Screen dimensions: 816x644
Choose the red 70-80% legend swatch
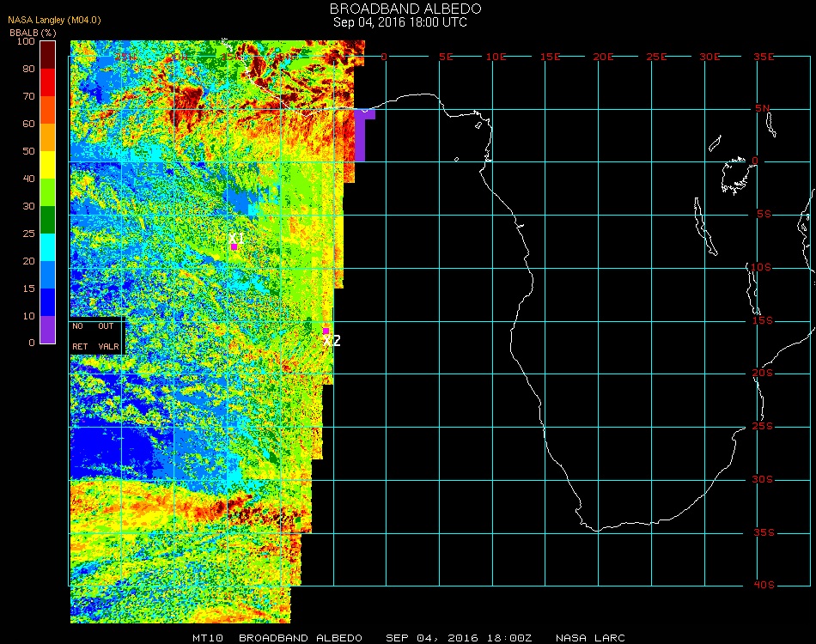click(48, 82)
